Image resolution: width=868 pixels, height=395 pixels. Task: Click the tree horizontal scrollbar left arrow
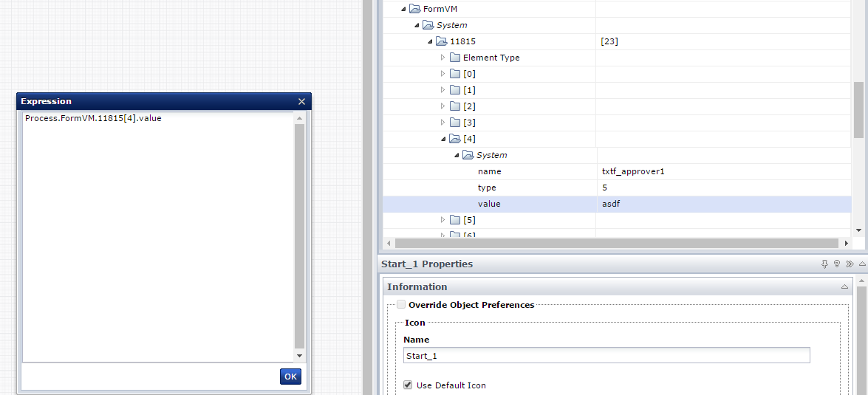click(389, 244)
